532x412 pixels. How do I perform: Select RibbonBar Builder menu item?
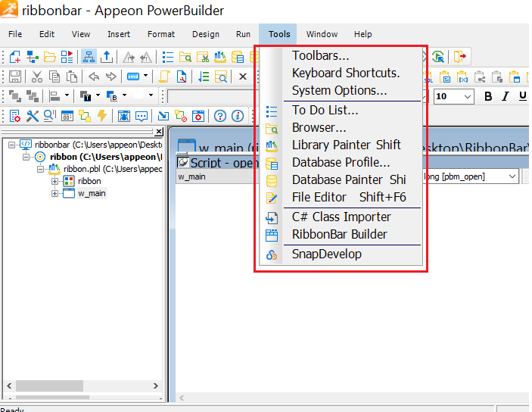point(341,234)
